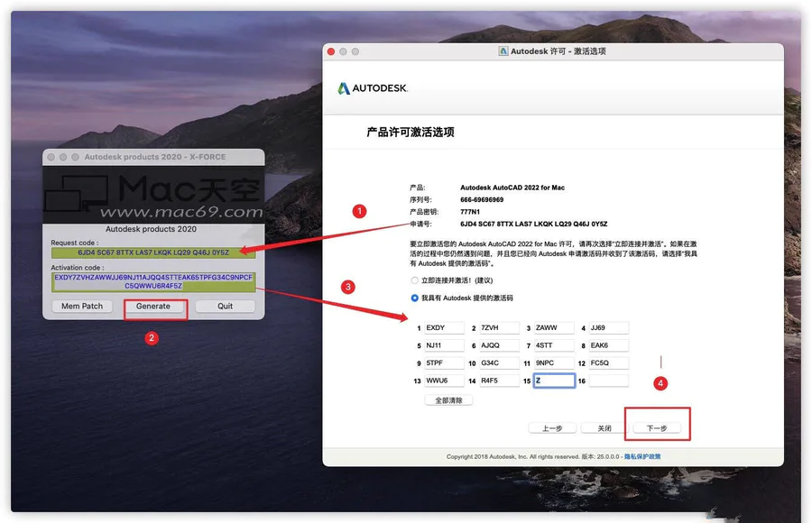Click the 全部清除 clear-all button
Viewport: 812px width, 523px height.
[x=448, y=400]
